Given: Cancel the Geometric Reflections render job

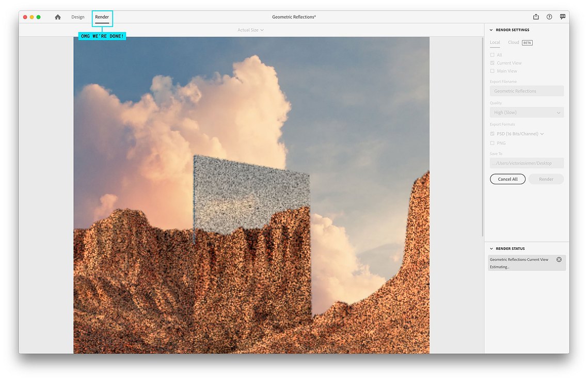Looking at the screenshot, I should [x=559, y=260].
